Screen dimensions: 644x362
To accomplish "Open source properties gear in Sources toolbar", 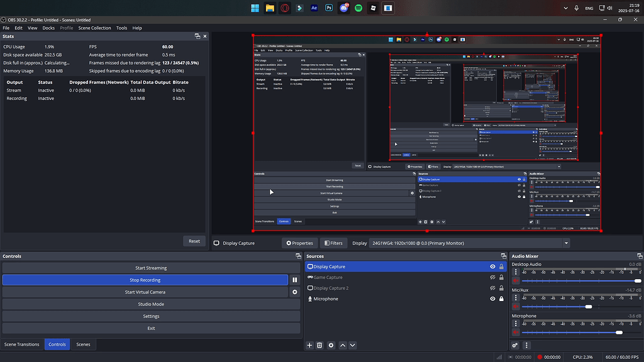I will coord(331,345).
